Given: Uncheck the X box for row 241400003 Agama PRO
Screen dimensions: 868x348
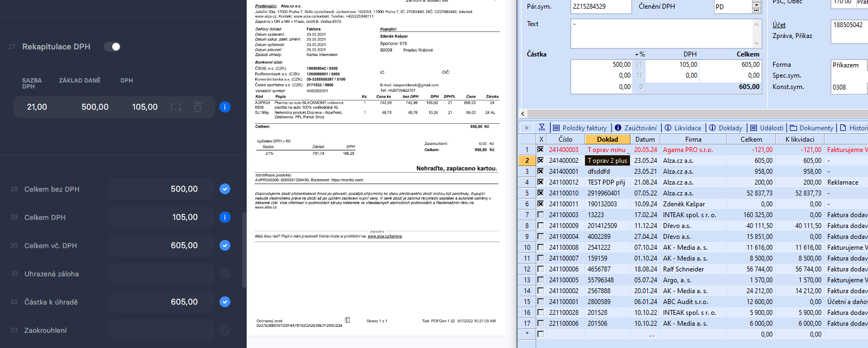Looking at the screenshot, I should tap(541, 150).
